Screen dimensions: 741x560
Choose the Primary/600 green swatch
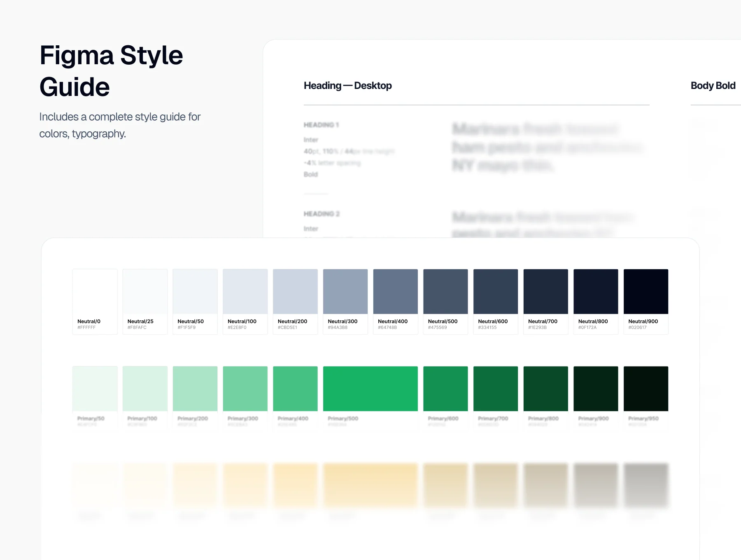445,389
